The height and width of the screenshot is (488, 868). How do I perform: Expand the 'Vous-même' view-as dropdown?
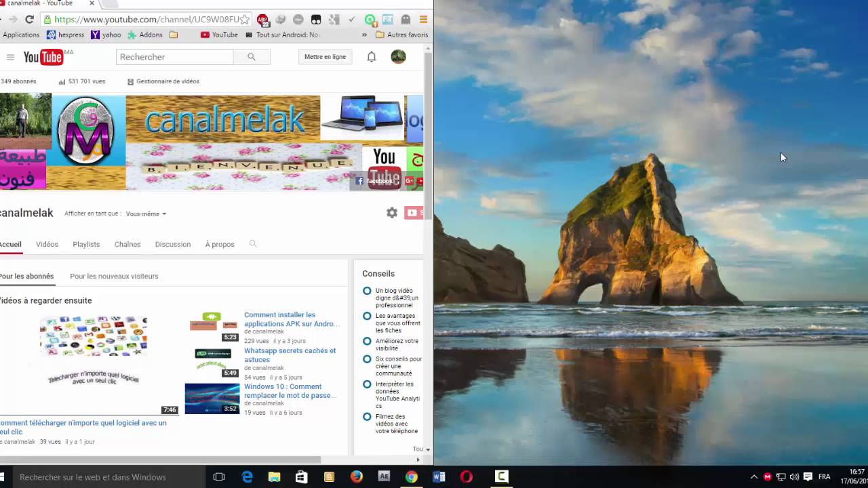(x=146, y=213)
